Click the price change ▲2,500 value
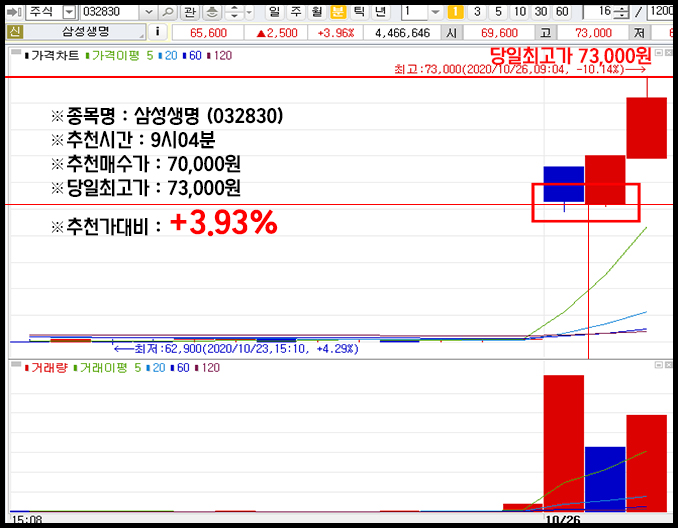The width and height of the screenshot is (678, 528). pos(276,32)
